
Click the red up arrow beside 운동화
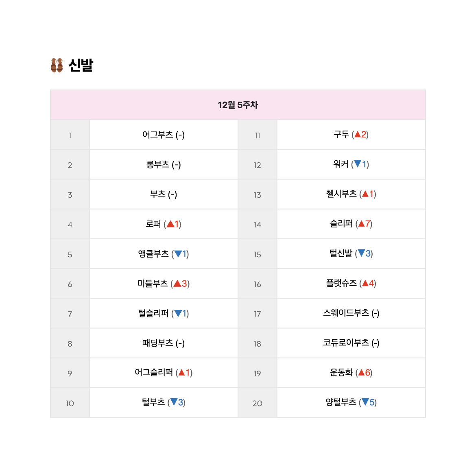point(361,373)
